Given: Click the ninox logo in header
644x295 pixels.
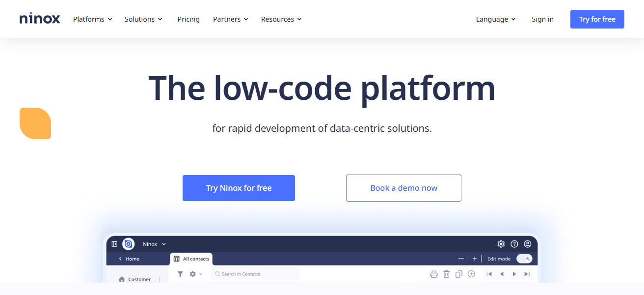Looking at the screenshot, I should pos(40,19).
